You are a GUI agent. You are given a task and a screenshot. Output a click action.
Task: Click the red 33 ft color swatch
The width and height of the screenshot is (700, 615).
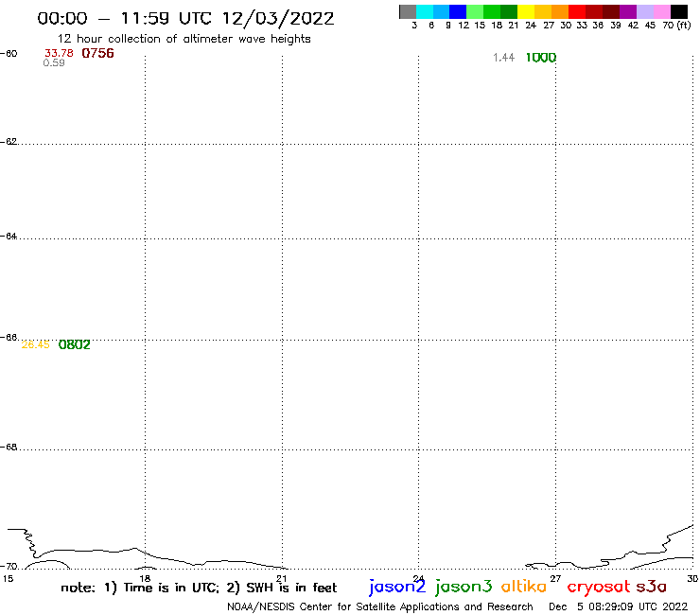(577, 11)
